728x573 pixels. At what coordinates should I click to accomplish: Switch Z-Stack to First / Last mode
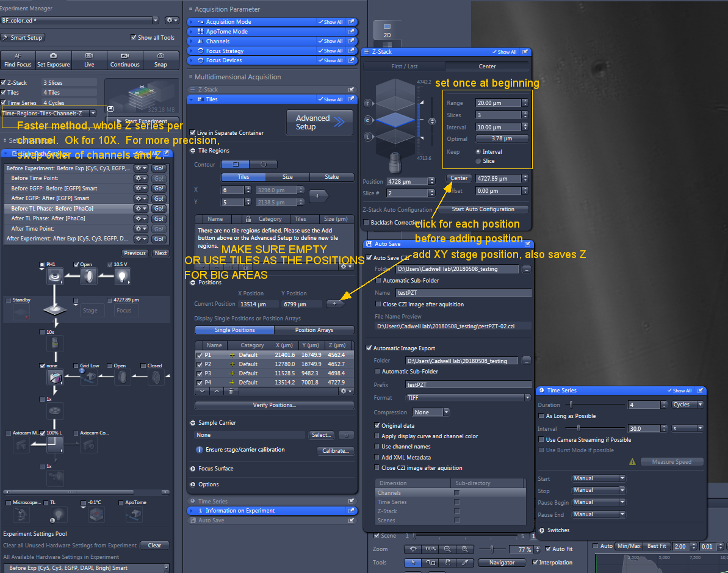click(x=405, y=67)
